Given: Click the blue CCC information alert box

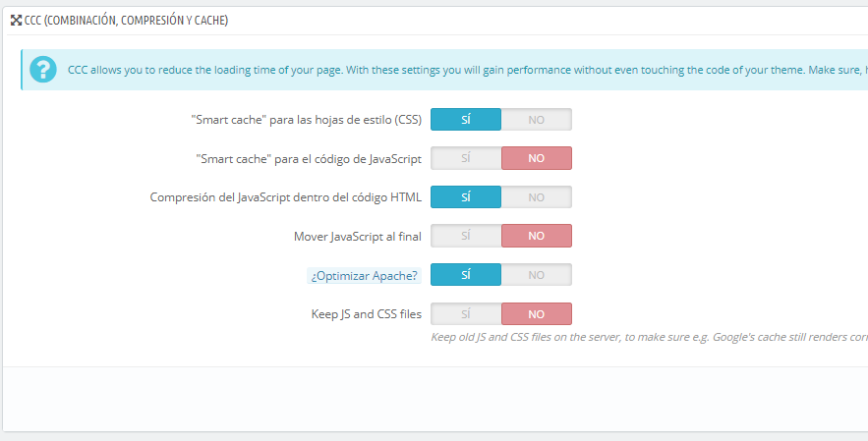Looking at the screenshot, I should [444, 70].
